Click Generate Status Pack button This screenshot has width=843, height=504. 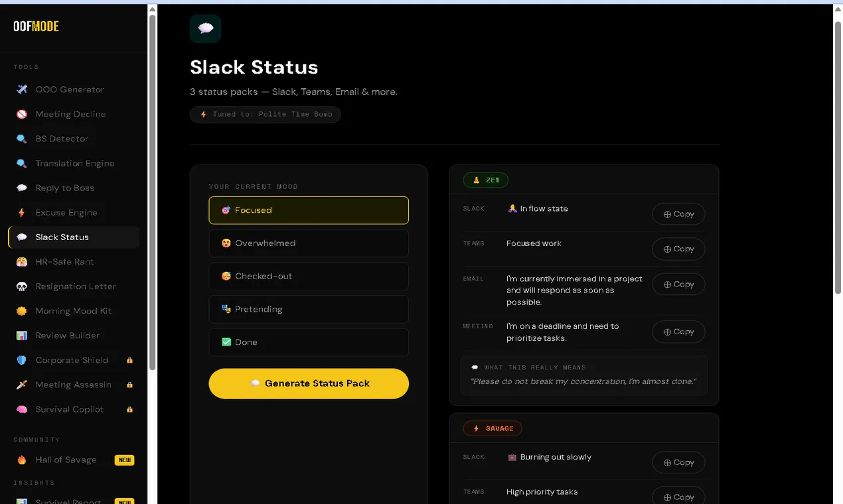point(309,383)
